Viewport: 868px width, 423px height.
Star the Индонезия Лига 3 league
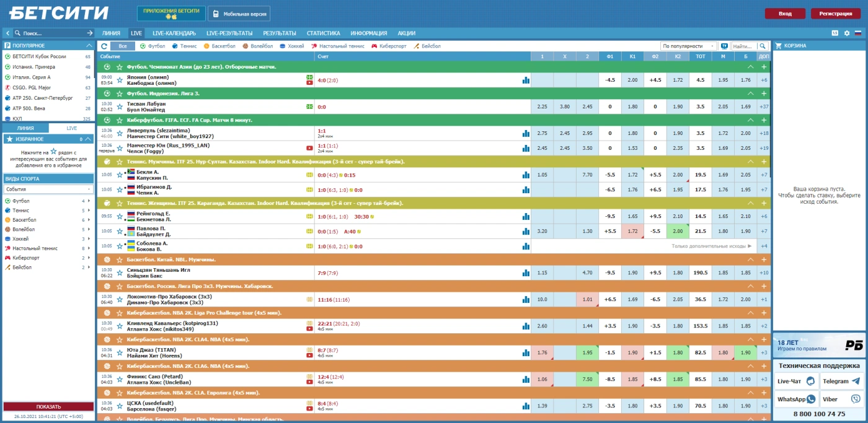120,93
